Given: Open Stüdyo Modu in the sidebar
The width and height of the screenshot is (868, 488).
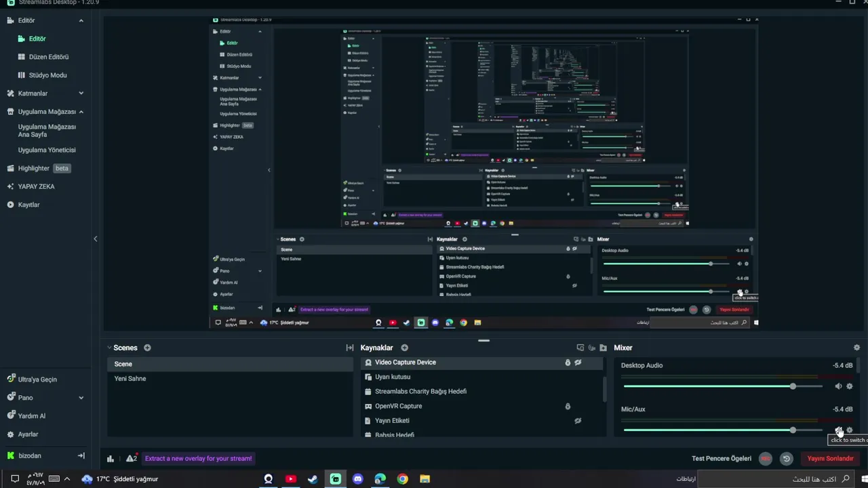Looking at the screenshot, I should (47, 75).
